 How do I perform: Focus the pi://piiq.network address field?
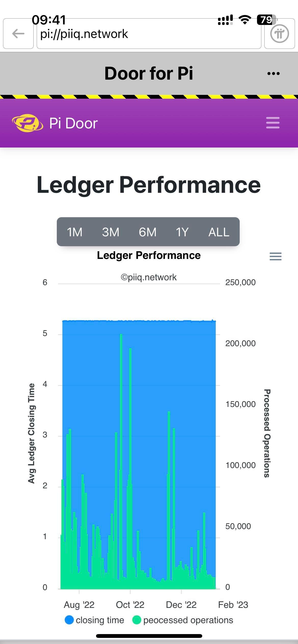[x=149, y=33]
